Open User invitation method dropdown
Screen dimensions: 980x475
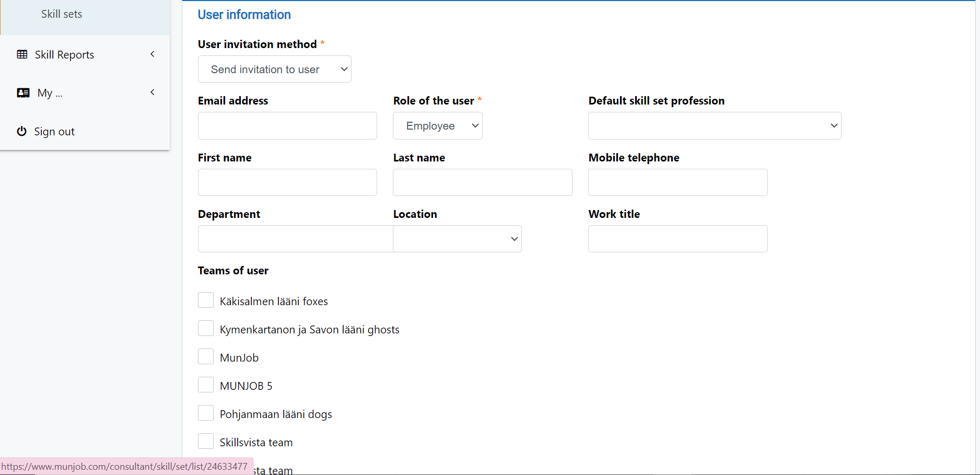(x=275, y=69)
